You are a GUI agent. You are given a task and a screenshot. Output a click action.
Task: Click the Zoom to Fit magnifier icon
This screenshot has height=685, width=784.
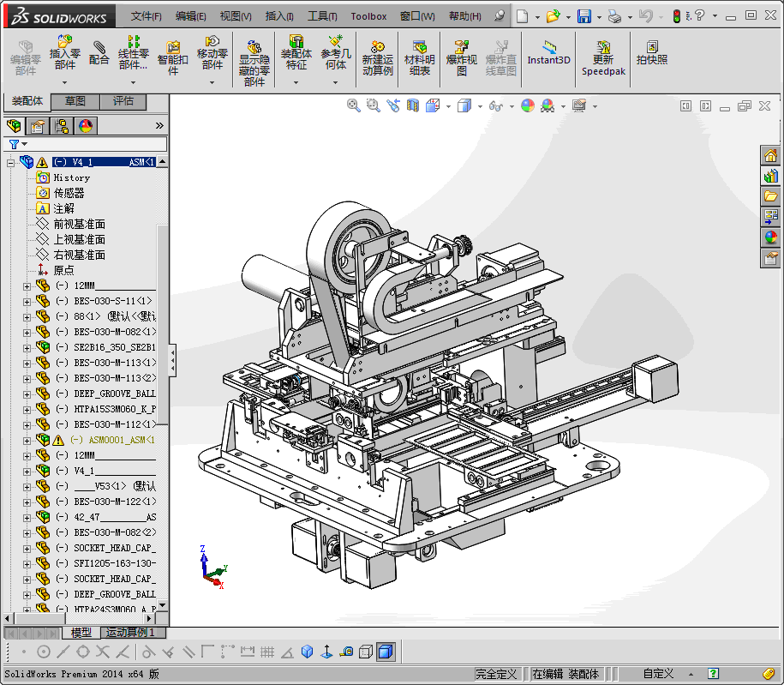[353, 105]
